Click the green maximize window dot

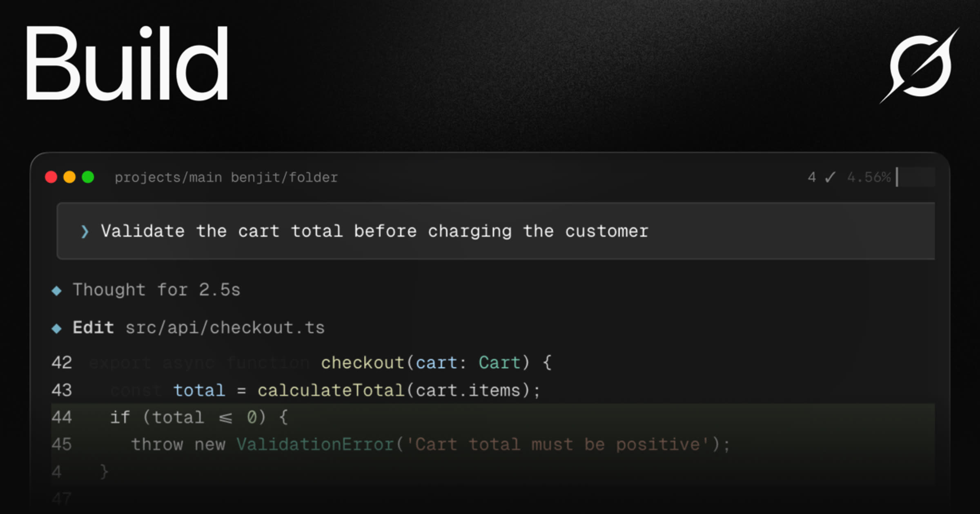pyautogui.click(x=88, y=177)
